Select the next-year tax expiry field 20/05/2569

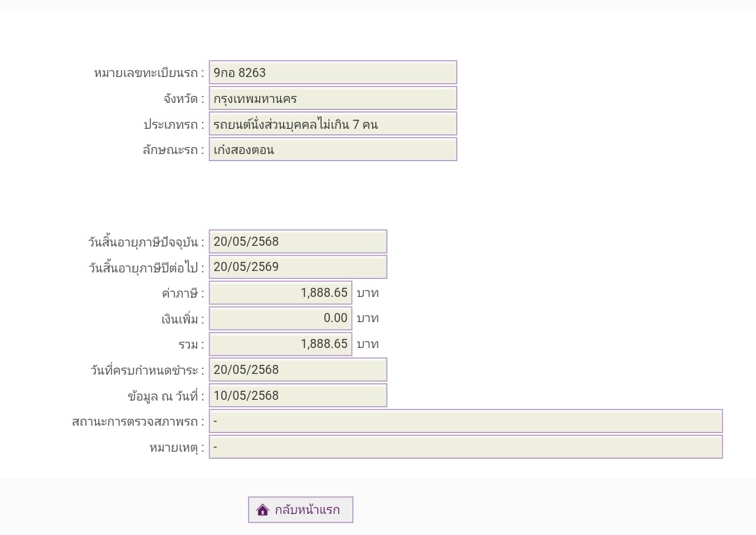[298, 267]
